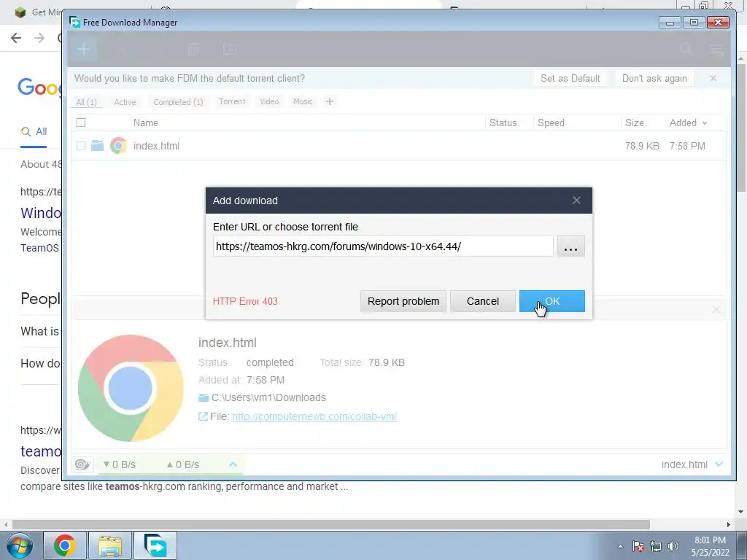Select the All search tab in Google

(x=34, y=132)
